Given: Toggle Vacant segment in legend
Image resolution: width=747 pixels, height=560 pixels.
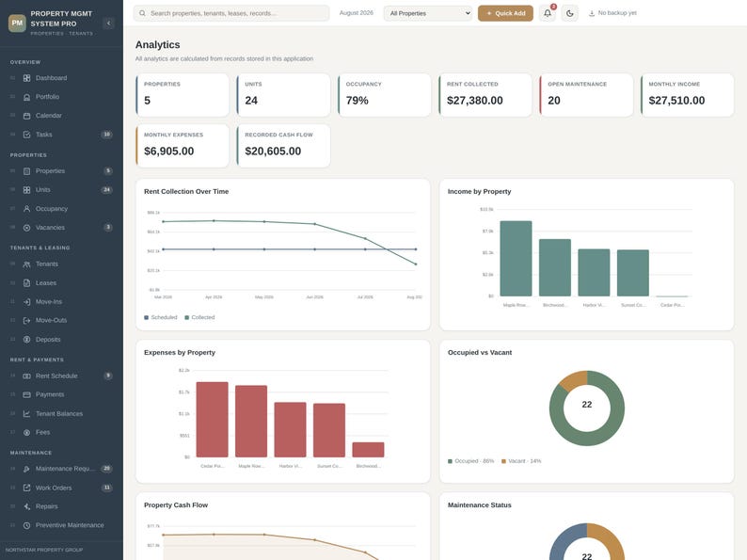Looking at the screenshot, I should tap(521, 461).
